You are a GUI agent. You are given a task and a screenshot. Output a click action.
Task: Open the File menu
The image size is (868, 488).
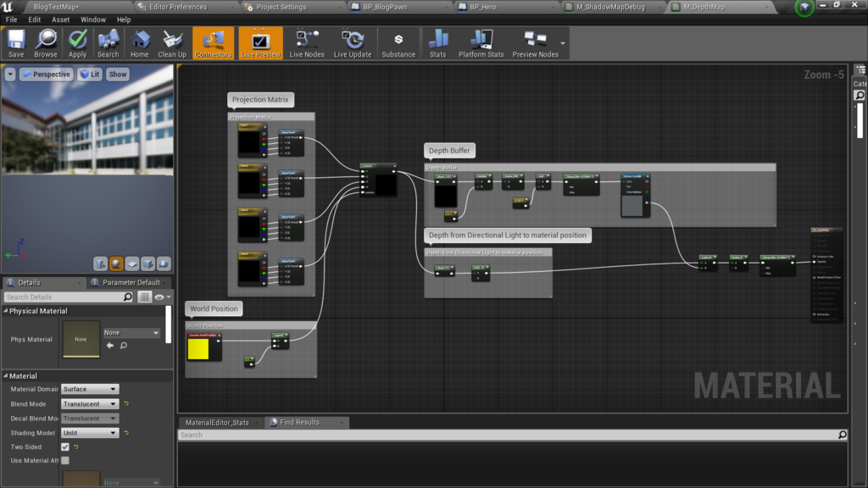point(11,19)
